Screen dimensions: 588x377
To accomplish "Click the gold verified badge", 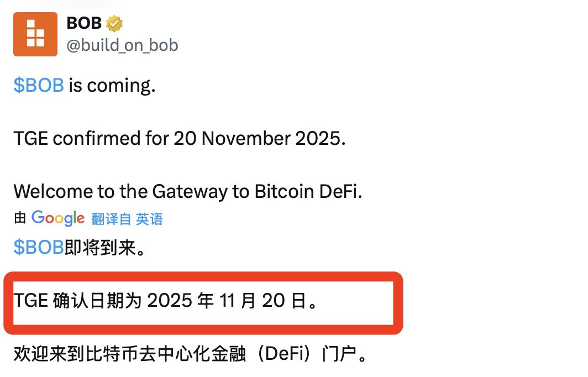I will point(114,23).
